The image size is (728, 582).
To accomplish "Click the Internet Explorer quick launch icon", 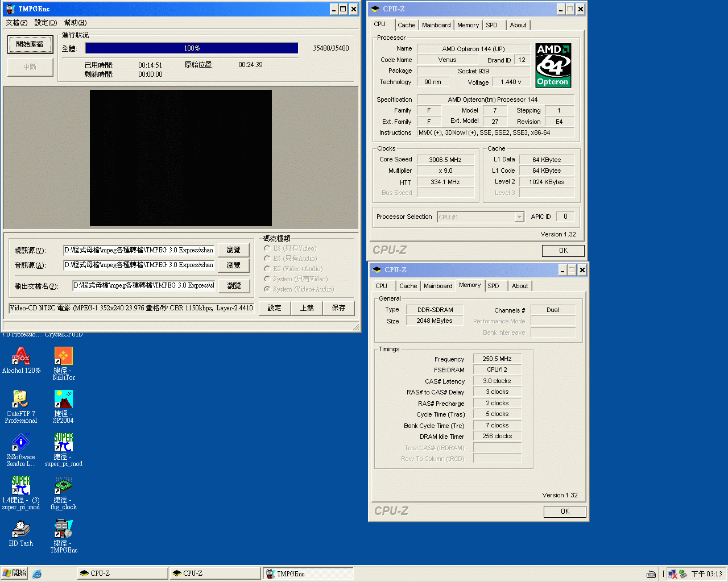I will coord(37,573).
